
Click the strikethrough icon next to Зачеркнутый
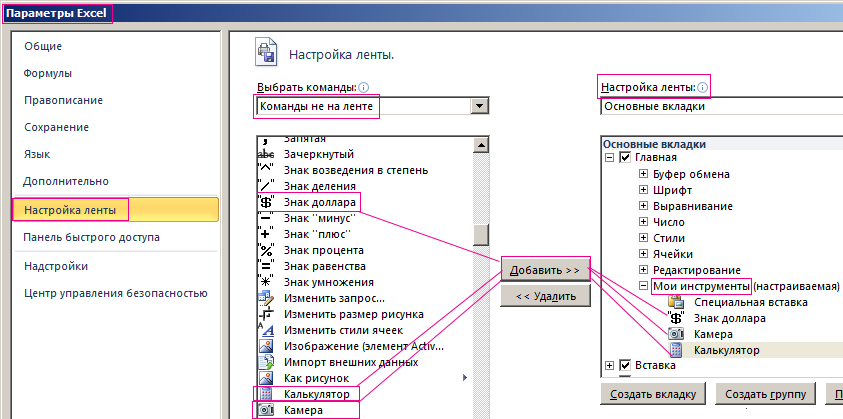pyautogui.click(x=267, y=155)
